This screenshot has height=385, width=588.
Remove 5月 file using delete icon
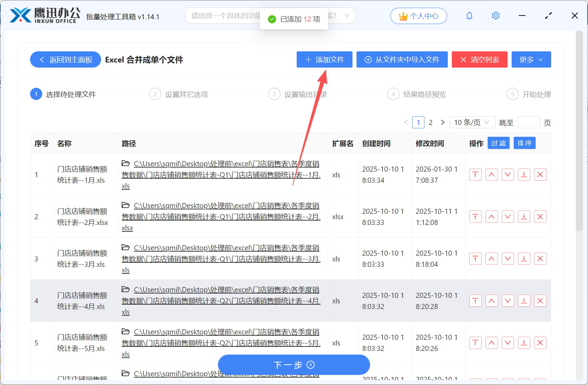[540, 343]
